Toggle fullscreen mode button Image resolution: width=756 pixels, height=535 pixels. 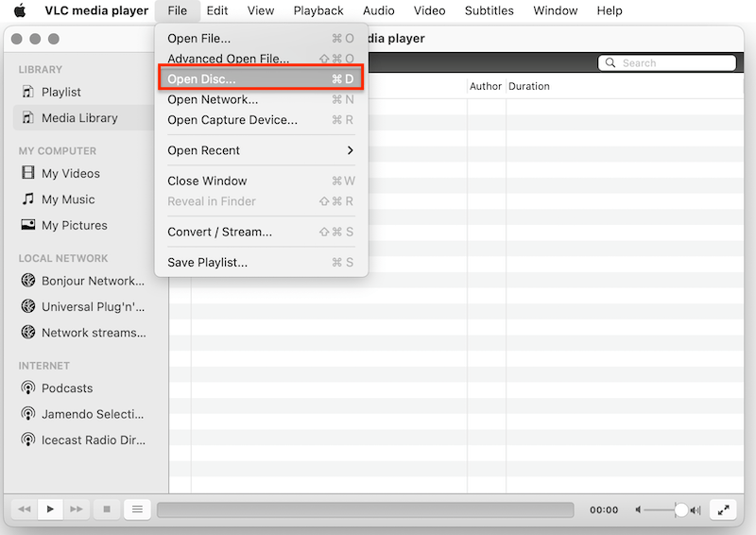pos(723,509)
